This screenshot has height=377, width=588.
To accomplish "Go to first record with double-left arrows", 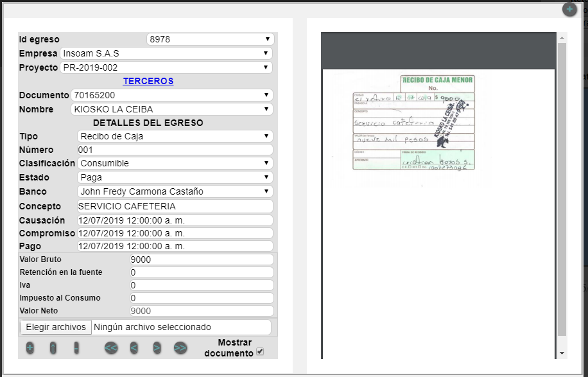I will 111,347.
